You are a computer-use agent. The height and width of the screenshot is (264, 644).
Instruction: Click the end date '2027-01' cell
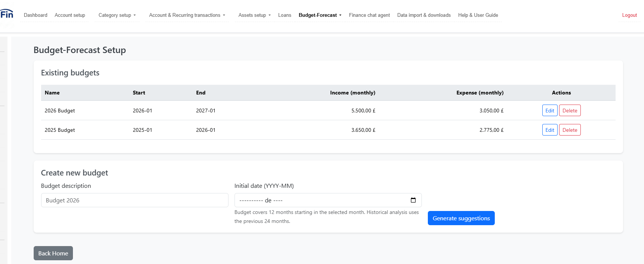click(x=206, y=111)
